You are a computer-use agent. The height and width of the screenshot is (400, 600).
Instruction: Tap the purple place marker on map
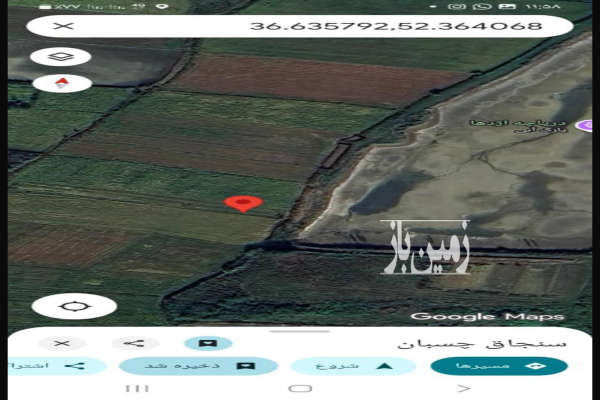(584, 125)
